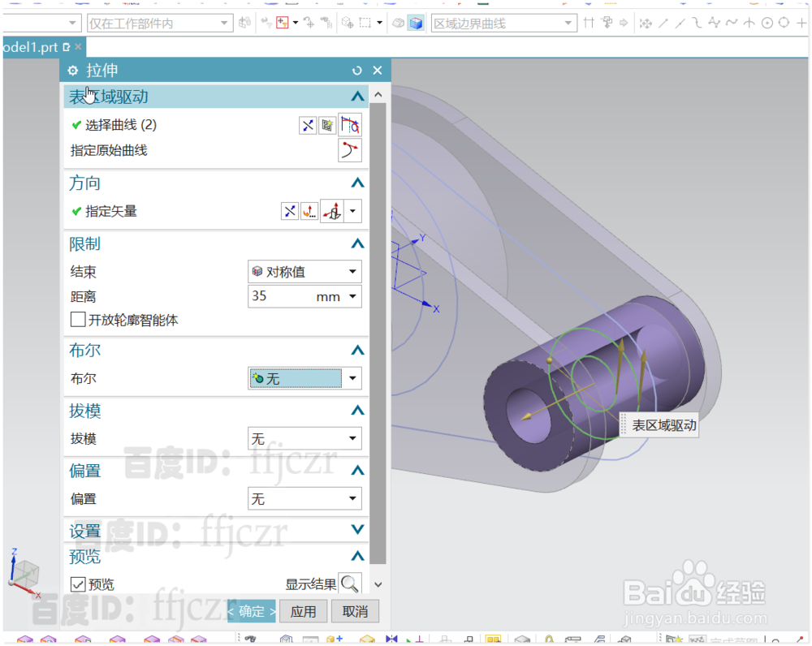Open the 布尔 dropdown showing 无
The width and height of the screenshot is (812, 646).
pyautogui.click(x=304, y=378)
